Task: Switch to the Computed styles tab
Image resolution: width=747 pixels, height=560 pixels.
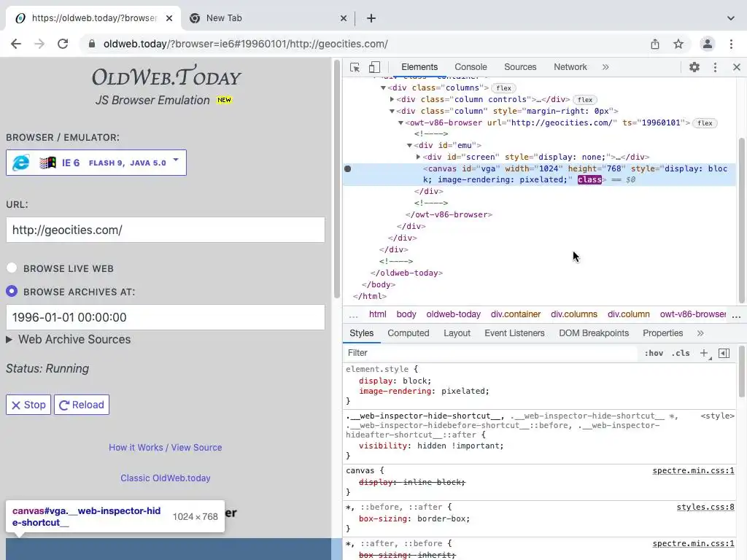Action: (x=409, y=333)
